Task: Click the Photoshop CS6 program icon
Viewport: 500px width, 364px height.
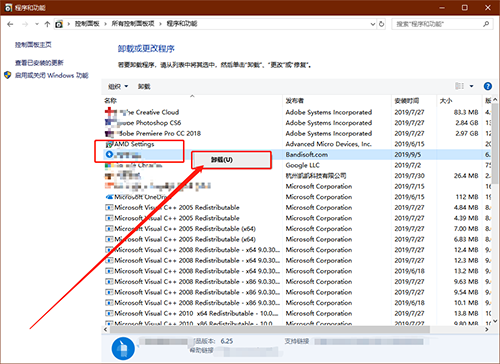Action: (x=109, y=123)
